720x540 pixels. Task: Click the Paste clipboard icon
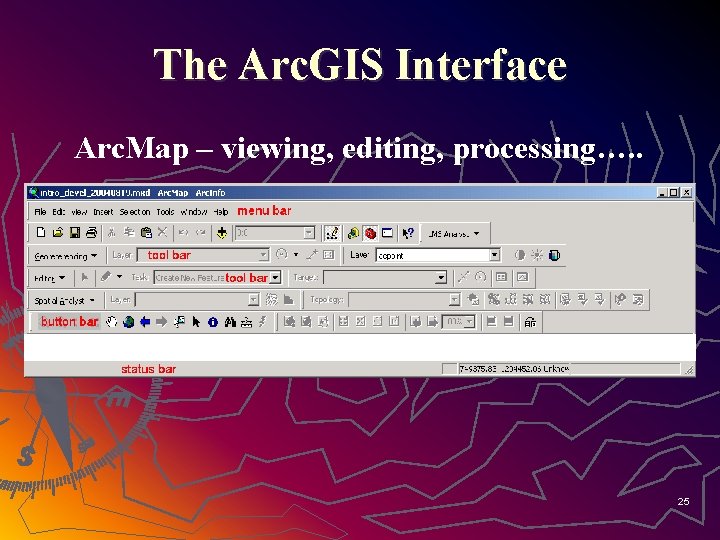coord(146,233)
